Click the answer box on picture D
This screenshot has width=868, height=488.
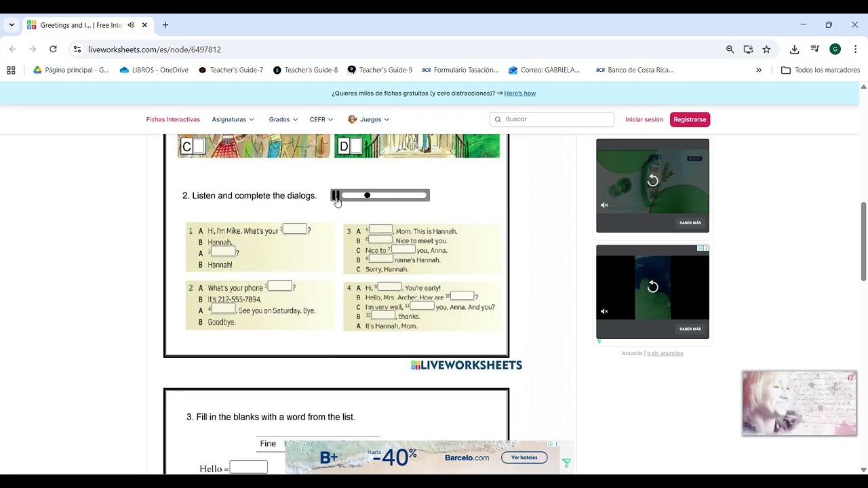pyautogui.click(x=355, y=146)
